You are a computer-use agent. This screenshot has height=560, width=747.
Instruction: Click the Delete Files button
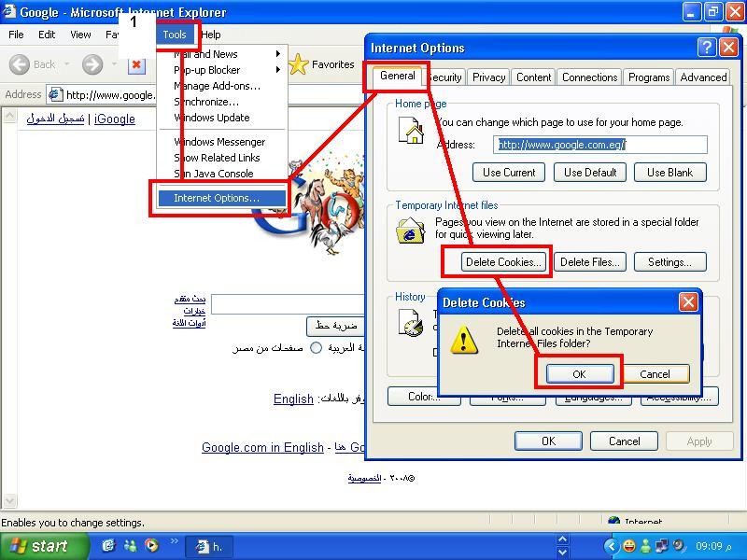coord(590,262)
